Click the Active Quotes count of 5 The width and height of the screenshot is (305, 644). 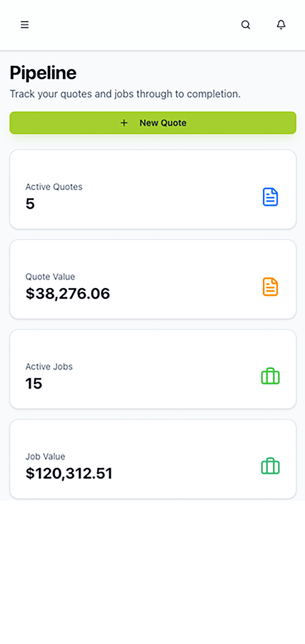click(30, 204)
